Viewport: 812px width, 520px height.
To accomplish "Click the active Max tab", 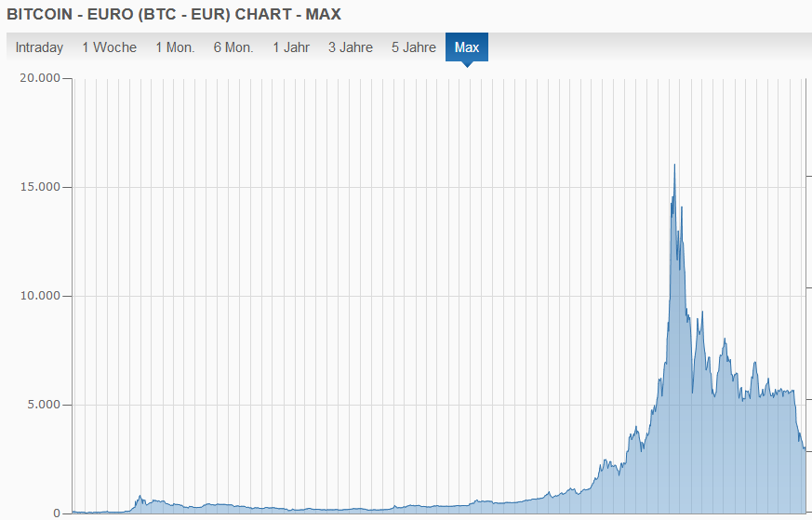I will click(x=467, y=47).
